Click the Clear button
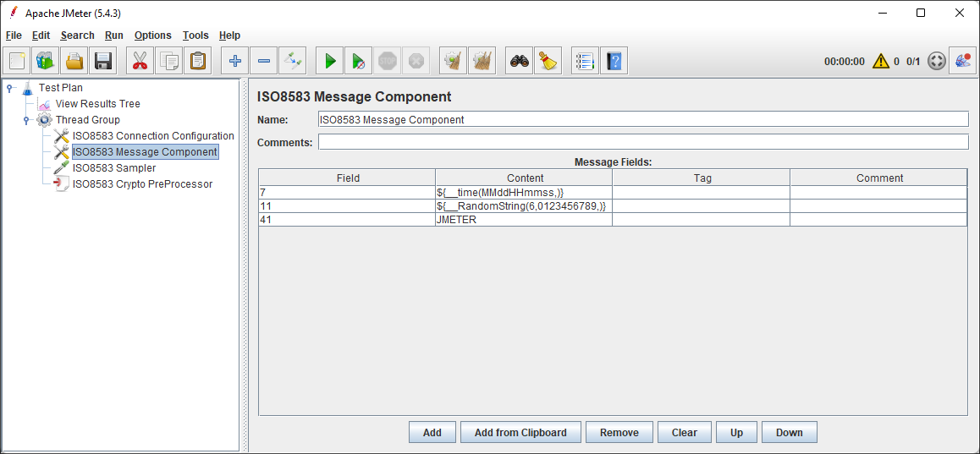The height and width of the screenshot is (454, 980). (685, 432)
